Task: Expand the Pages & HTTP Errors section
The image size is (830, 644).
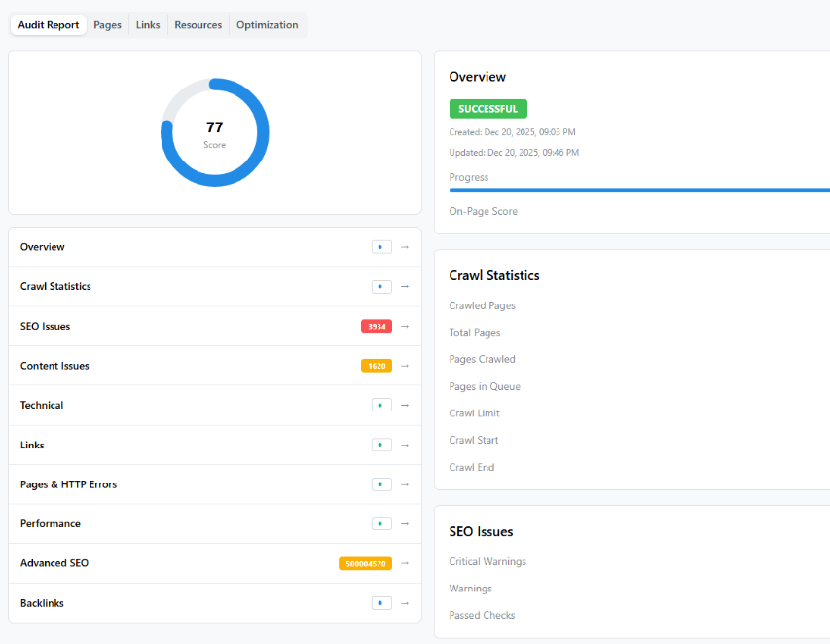Action: click(x=405, y=483)
